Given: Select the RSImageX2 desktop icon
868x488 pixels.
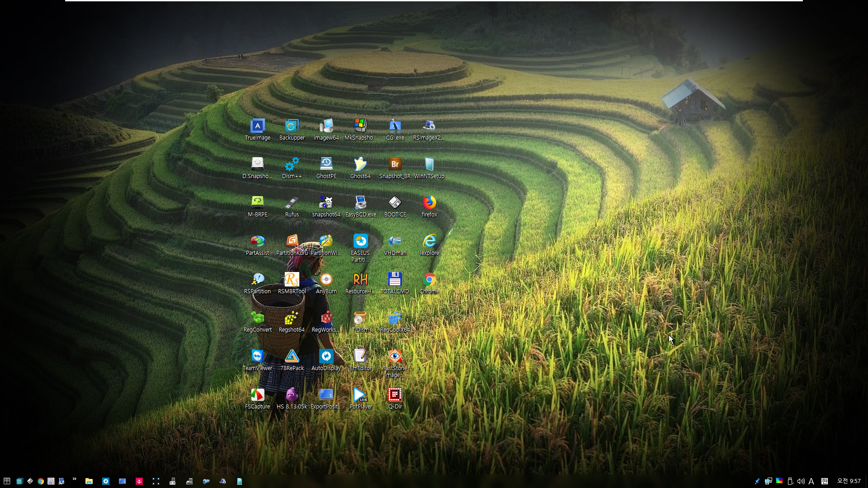Looking at the screenshot, I should point(429,130).
